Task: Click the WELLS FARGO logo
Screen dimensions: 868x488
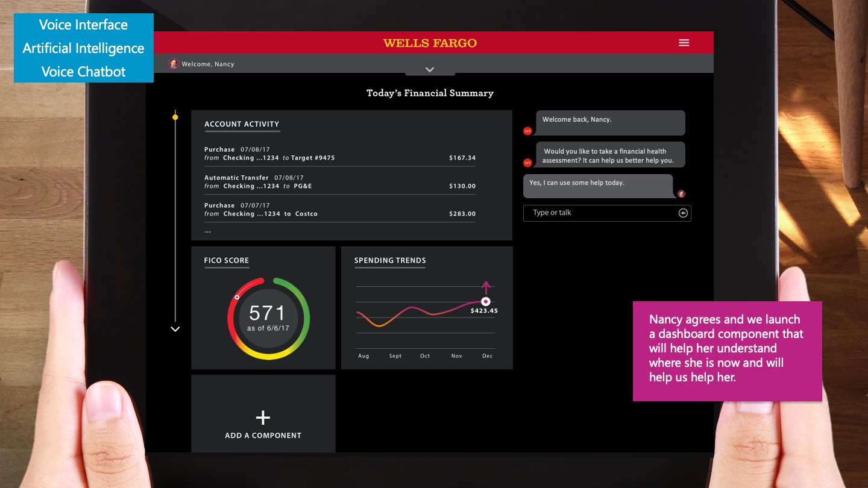Action: pos(430,43)
